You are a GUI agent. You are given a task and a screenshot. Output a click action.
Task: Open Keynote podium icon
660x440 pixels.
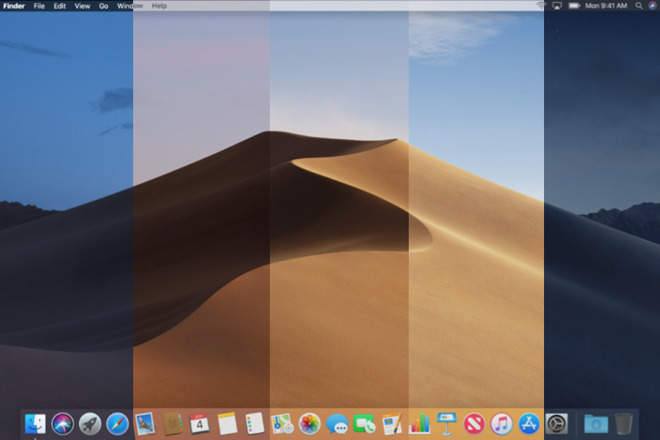click(447, 424)
